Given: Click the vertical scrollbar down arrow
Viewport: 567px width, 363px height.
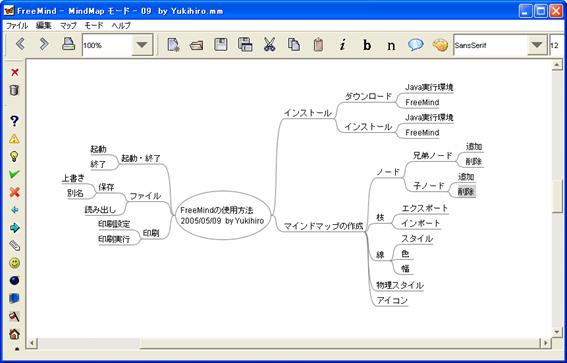Looking at the screenshot, I should (557, 331).
